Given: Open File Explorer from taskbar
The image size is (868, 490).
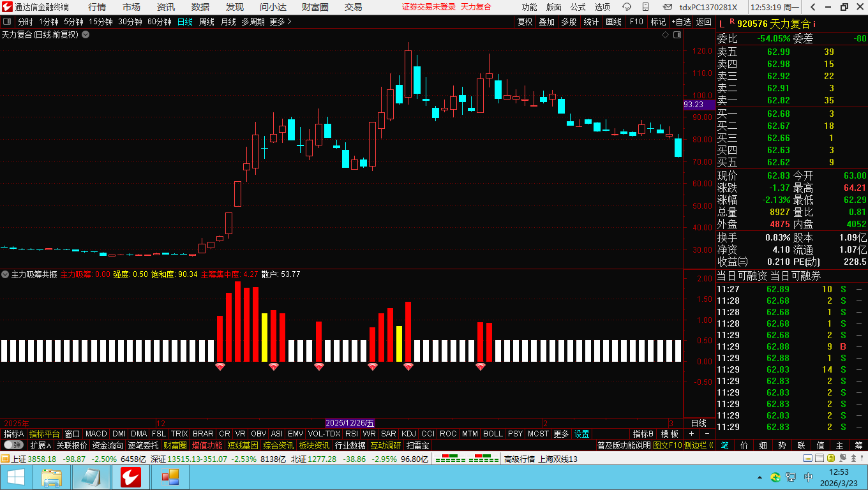Looking at the screenshot, I should coord(52,477).
